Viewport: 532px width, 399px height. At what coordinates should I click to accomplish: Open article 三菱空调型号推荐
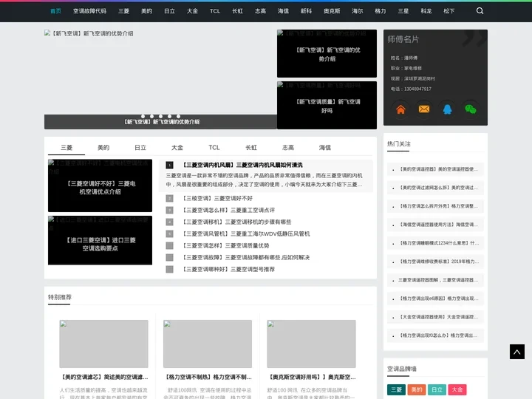click(229, 270)
